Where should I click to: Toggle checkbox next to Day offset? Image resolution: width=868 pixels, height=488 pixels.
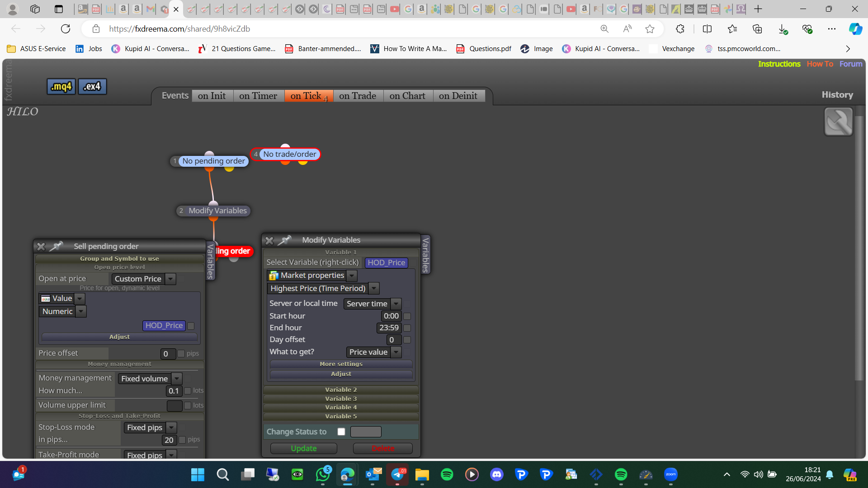click(x=407, y=340)
